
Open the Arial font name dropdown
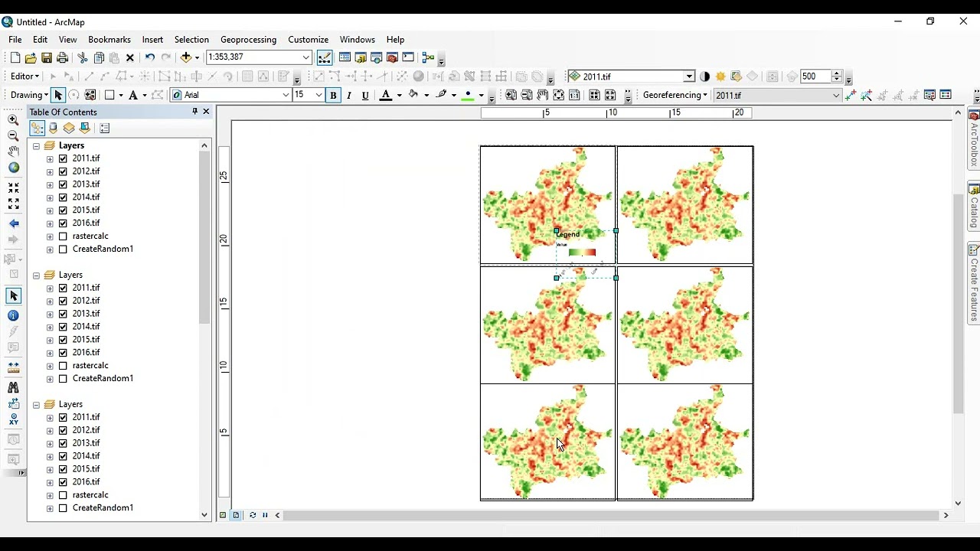click(286, 95)
